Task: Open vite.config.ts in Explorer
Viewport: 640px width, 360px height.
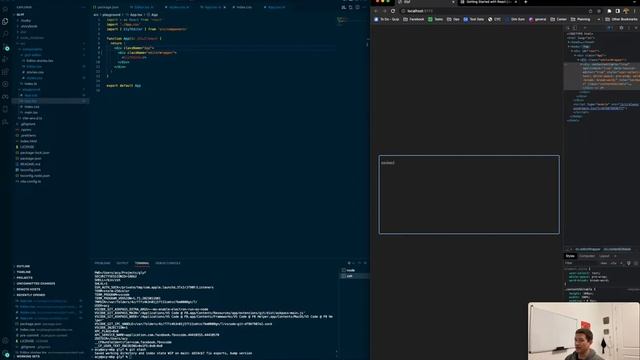Action: tap(30, 181)
